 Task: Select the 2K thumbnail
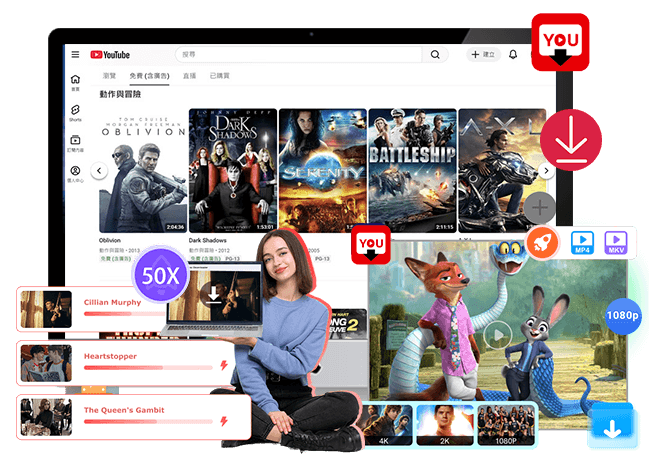click(x=445, y=425)
